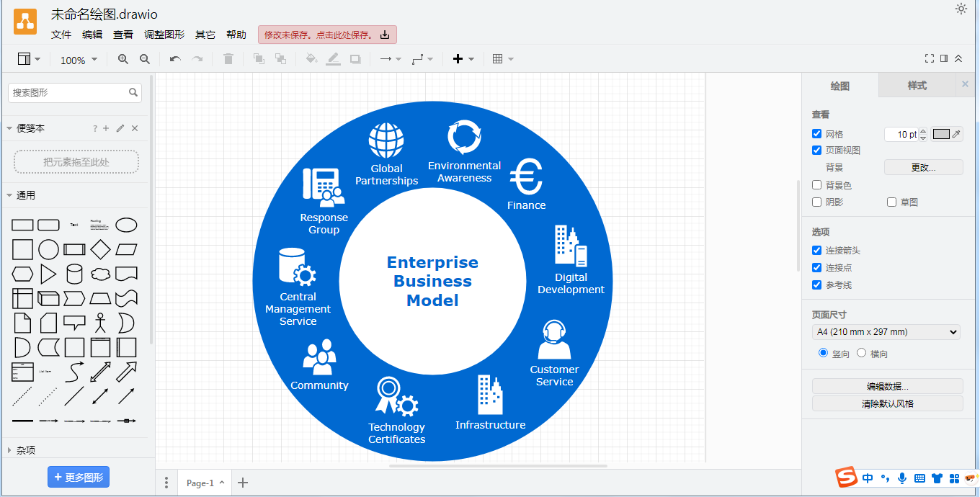Open the 文件 file menu
The image size is (980, 497).
pyautogui.click(x=61, y=35)
